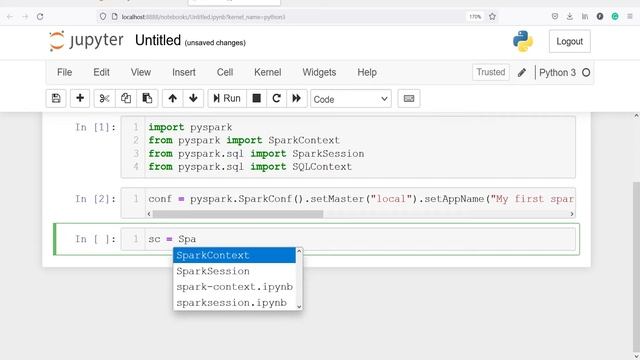Image resolution: width=640 pixels, height=360 pixels.
Task: Open the cell type dropdown showing Code
Action: pos(351,99)
